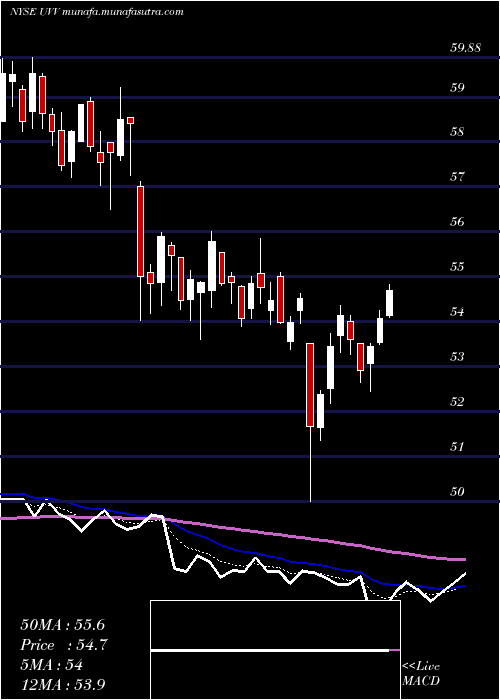Click the 50 price axis label
This screenshot has width=500, height=700.
[457, 492]
